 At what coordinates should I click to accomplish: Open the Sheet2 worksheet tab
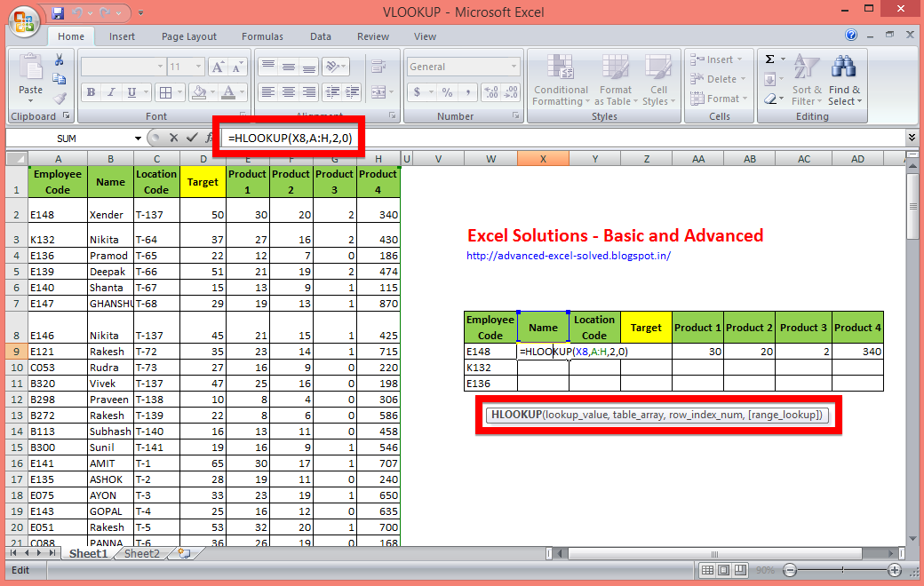tap(140, 553)
